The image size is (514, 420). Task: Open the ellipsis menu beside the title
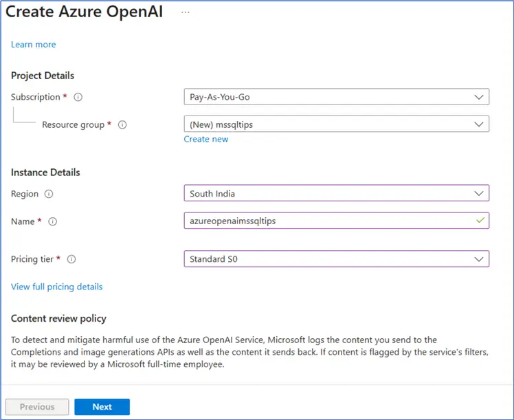(186, 12)
